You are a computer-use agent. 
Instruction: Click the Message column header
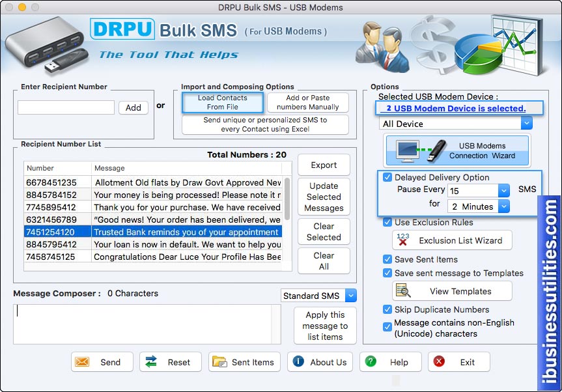[x=186, y=168]
